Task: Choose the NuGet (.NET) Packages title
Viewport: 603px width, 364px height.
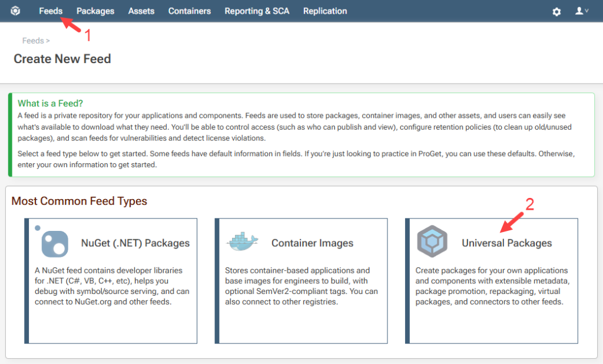Action: (135, 243)
